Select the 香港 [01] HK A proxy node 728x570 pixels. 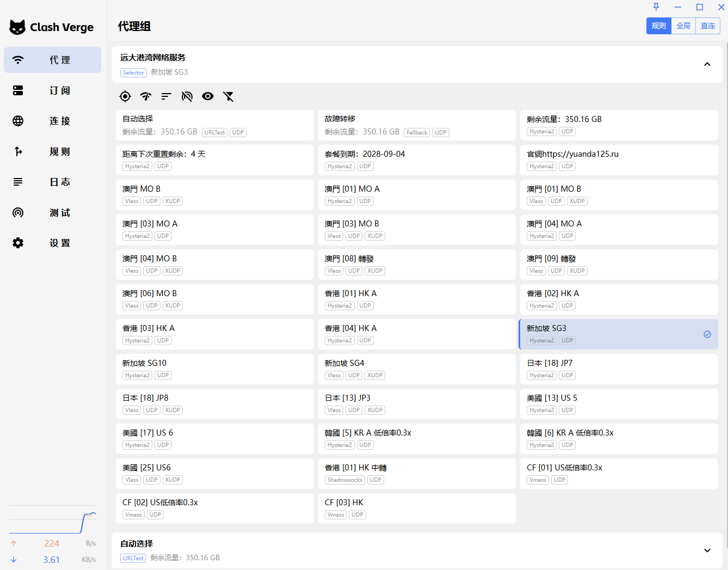tap(417, 299)
